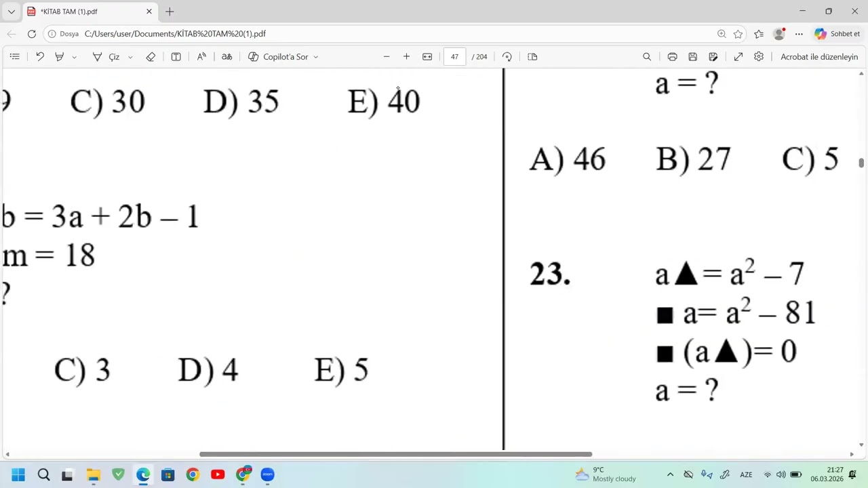Expand the Çiz pen options dropdown
The height and width of the screenshot is (488, 868).
click(x=130, y=57)
